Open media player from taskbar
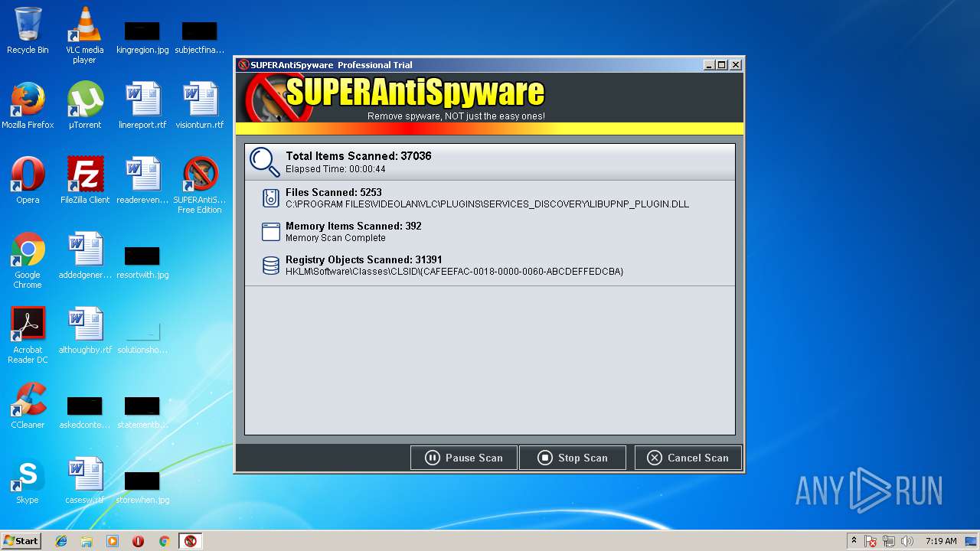 pyautogui.click(x=113, y=541)
